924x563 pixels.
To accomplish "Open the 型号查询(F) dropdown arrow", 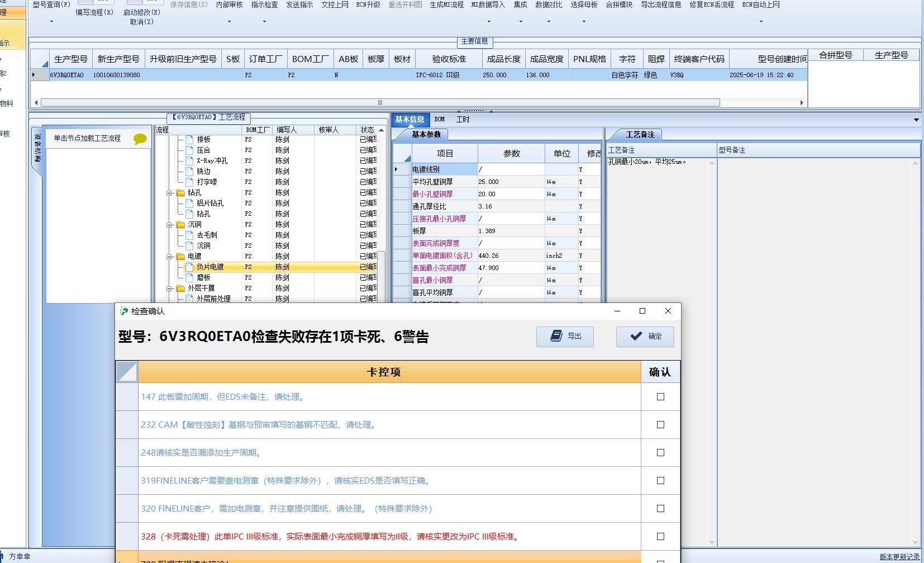I will [x=51, y=22].
